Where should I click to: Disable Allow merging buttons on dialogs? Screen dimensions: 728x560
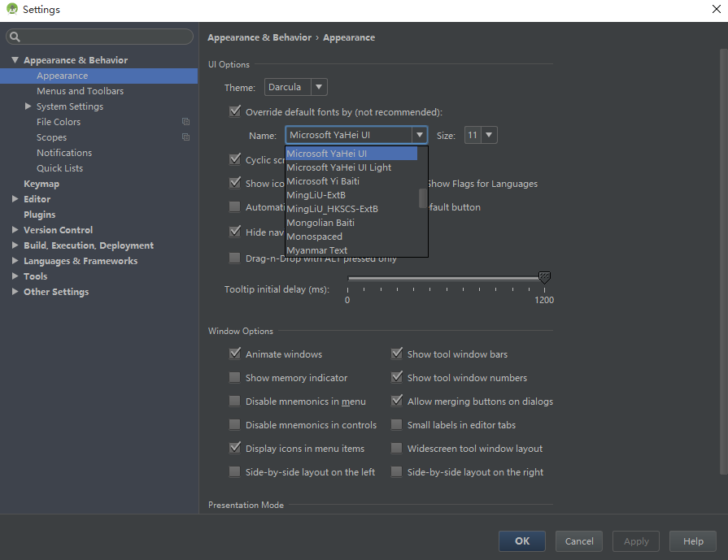(x=397, y=402)
